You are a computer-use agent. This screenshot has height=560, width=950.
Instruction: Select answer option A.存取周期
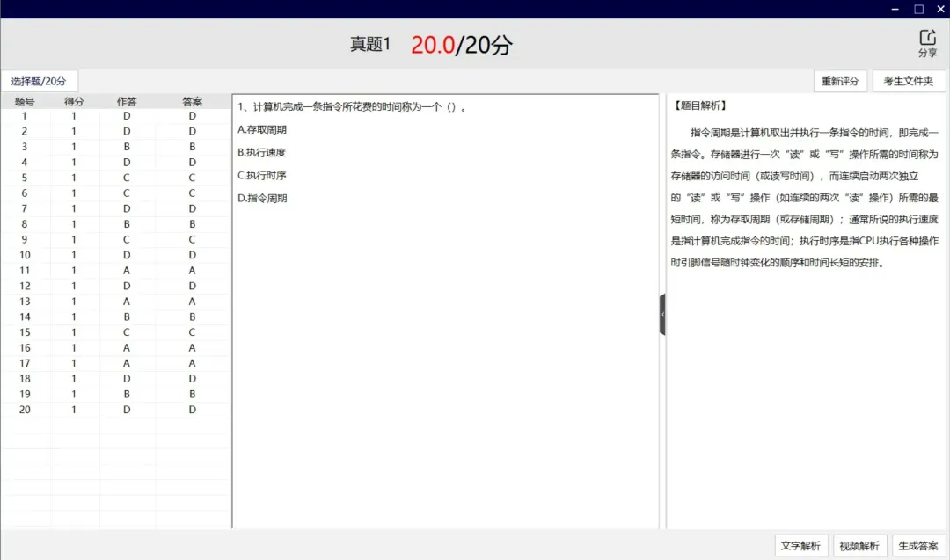tap(262, 129)
